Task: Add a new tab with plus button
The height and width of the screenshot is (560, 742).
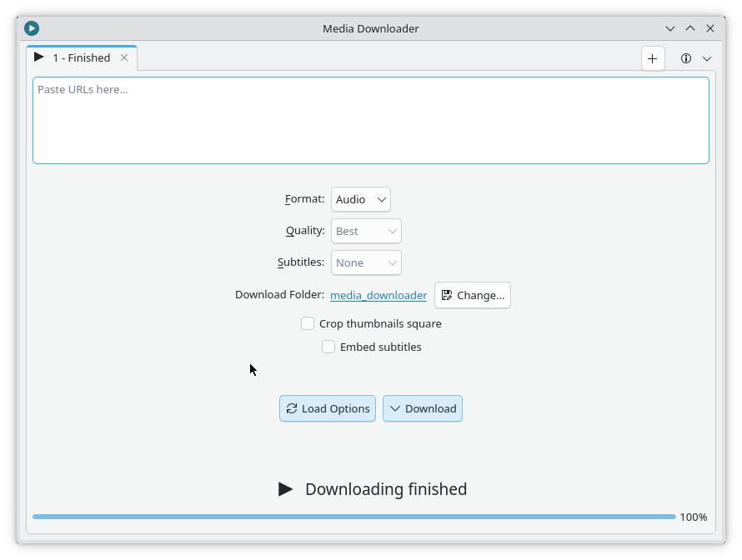Action: coord(652,58)
